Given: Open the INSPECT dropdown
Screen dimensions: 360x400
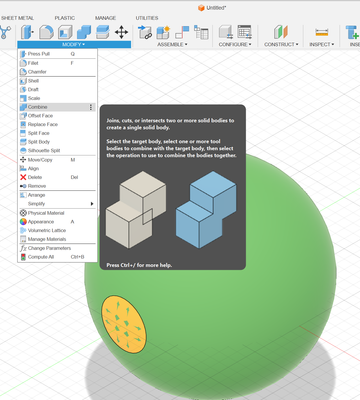Looking at the screenshot, I should (x=322, y=44).
